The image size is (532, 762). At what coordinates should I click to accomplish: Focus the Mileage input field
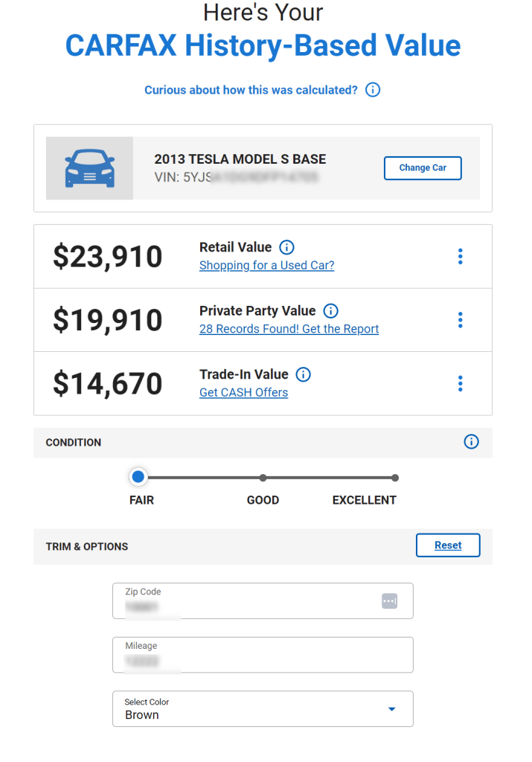(x=263, y=655)
